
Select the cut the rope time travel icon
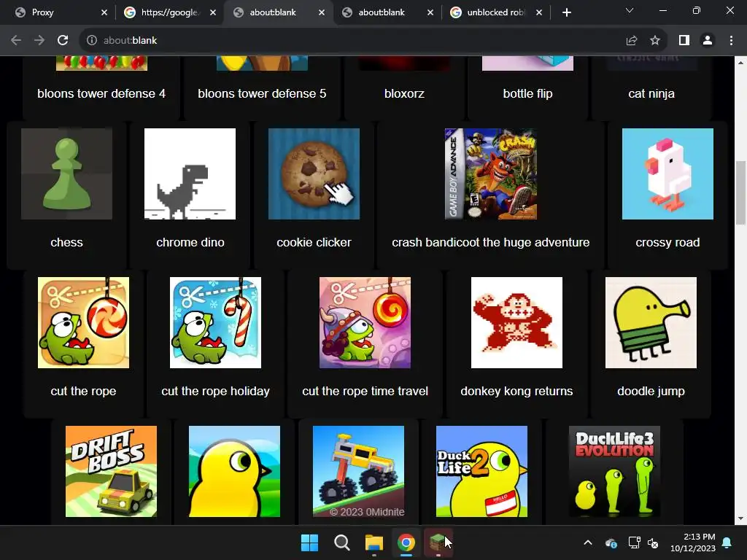(365, 322)
